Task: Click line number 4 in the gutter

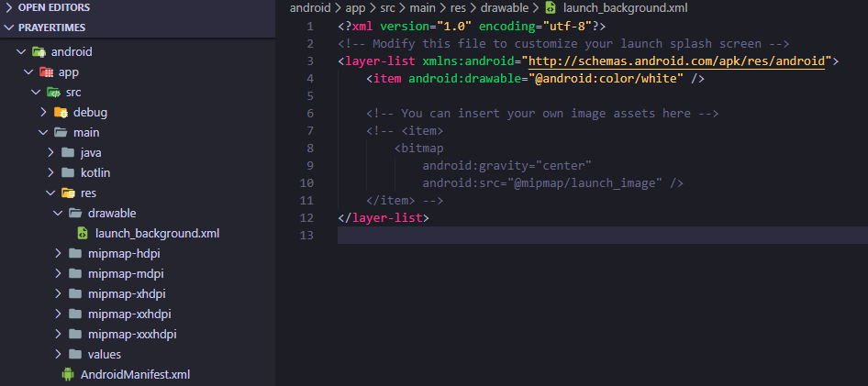Action: pyautogui.click(x=310, y=79)
